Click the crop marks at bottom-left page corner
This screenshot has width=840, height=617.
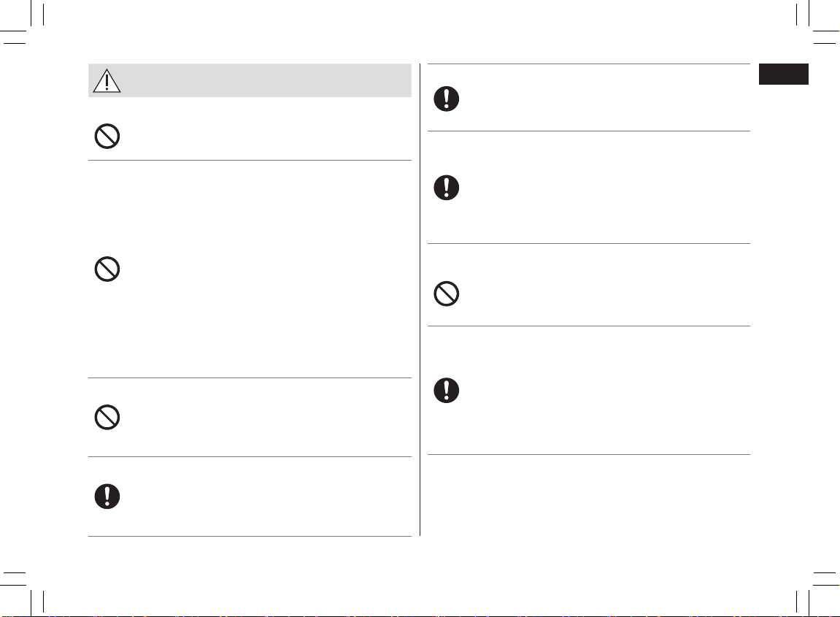pos(23,594)
